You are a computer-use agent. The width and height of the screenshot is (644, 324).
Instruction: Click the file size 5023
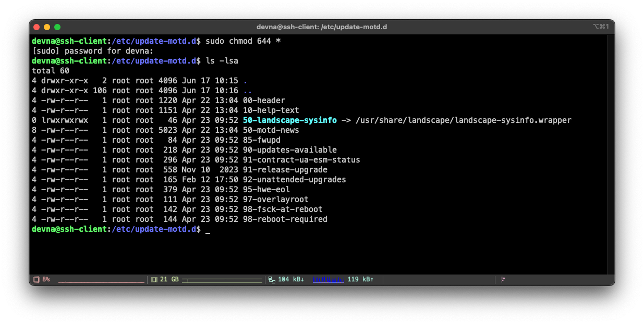point(168,130)
